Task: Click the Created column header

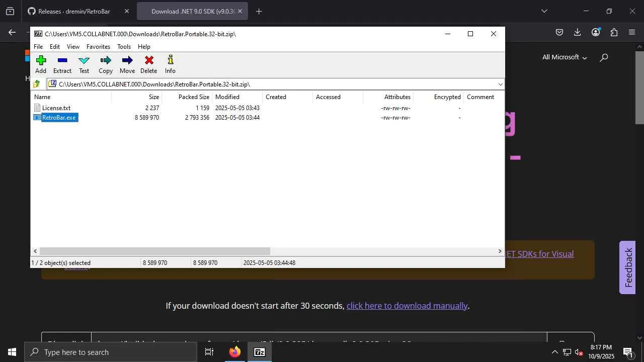Action: click(287, 97)
